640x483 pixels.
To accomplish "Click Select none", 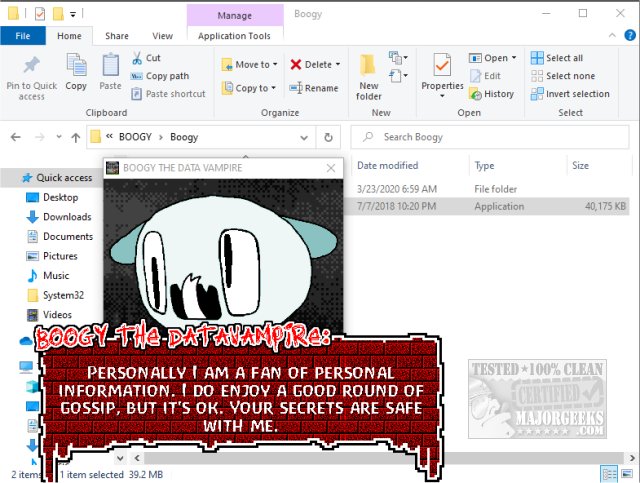I will [563, 76].
